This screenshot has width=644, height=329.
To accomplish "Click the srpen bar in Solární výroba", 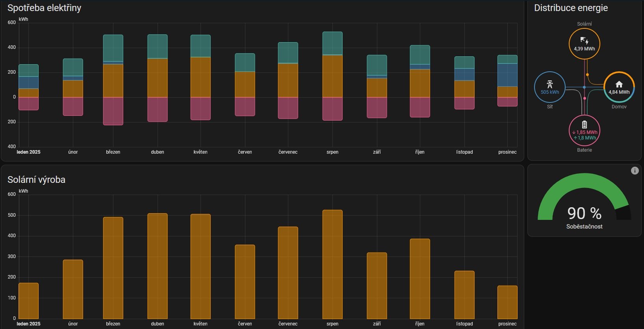I will (332, 264).
